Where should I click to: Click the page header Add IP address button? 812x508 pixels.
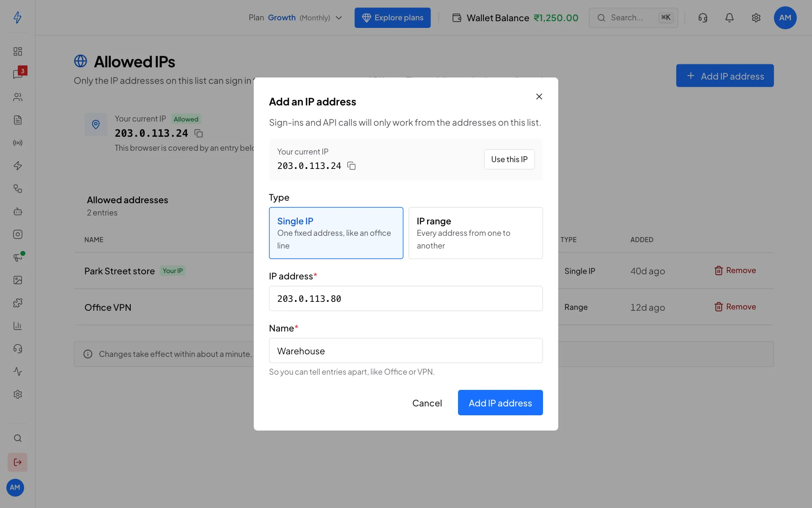pyautogui.click(x=725, y=76)
